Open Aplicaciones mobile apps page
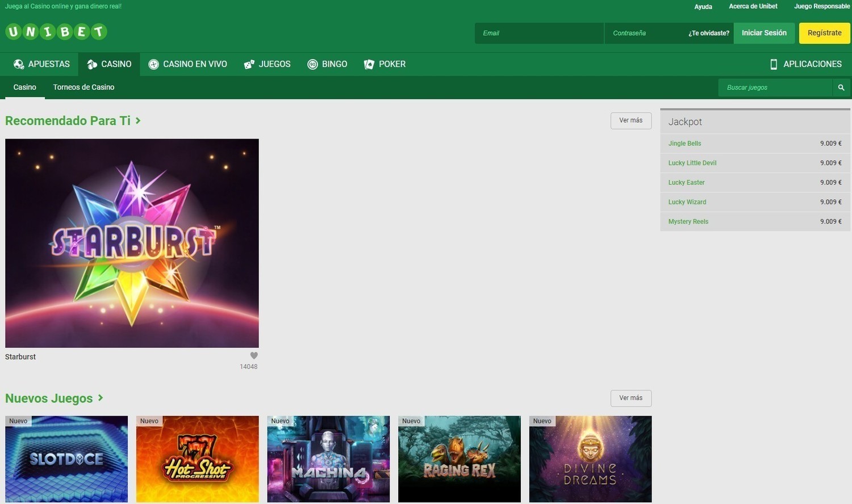This screenshot has width=852, height=504. 805,64
